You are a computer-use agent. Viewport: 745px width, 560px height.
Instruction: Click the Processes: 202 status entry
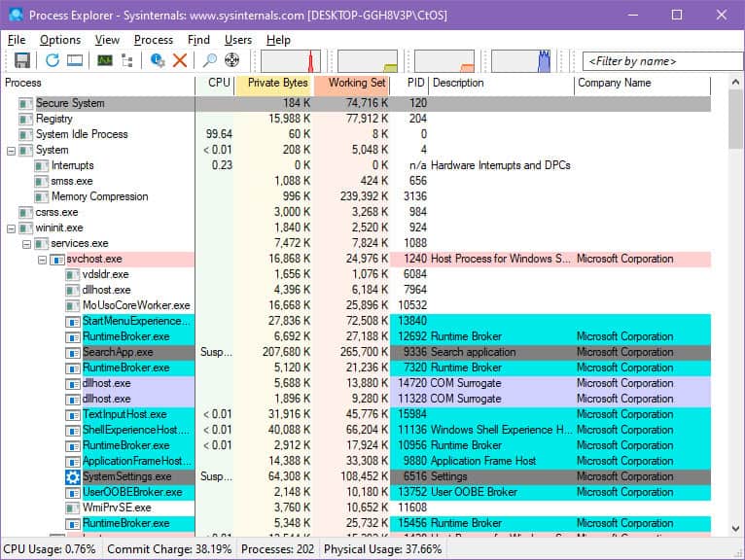click(x=277, y=549)
